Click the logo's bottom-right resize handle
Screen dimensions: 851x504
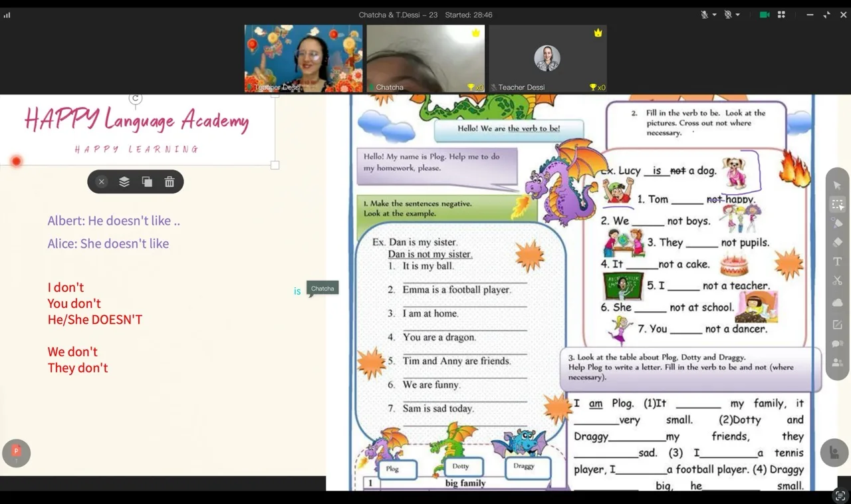pyautogui.click(x=275, y=165)
